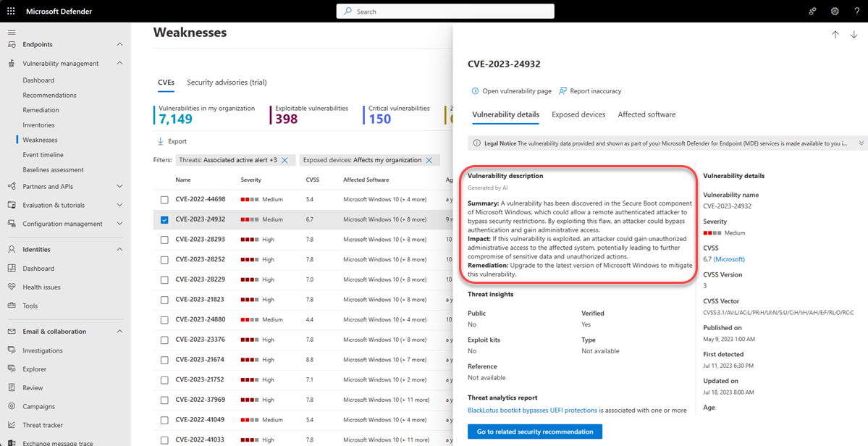The height and width of the screenshot is (446, 868).
Task: Check the CVE-2022-44698 row checkbox
Action: [164, 200]
